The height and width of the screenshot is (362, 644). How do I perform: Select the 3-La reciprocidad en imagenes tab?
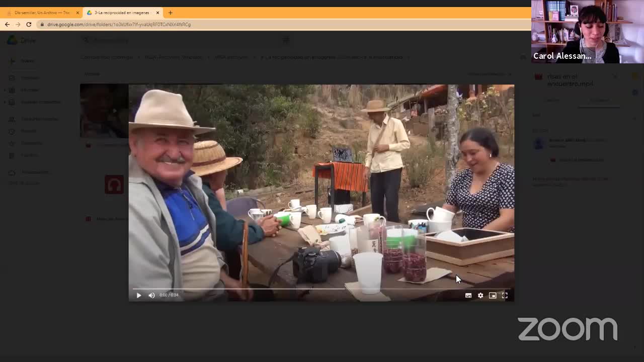coord(122,13)
